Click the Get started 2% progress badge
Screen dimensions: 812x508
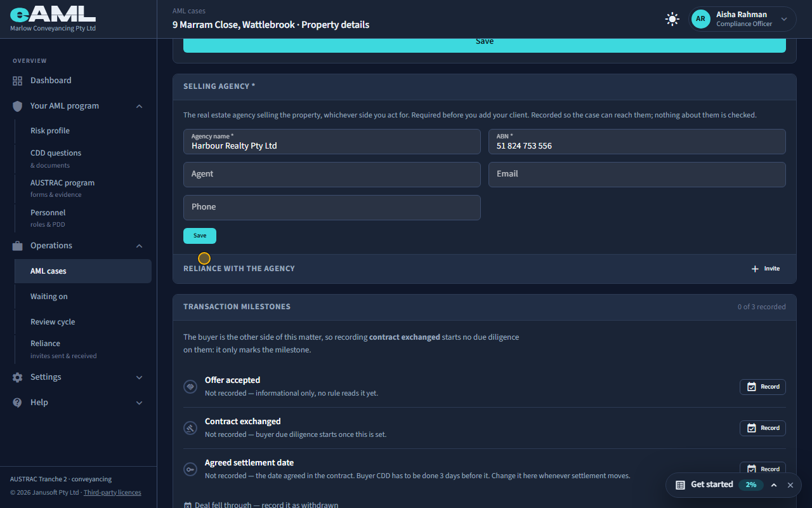pyautogui.click(x=751, y=485)
